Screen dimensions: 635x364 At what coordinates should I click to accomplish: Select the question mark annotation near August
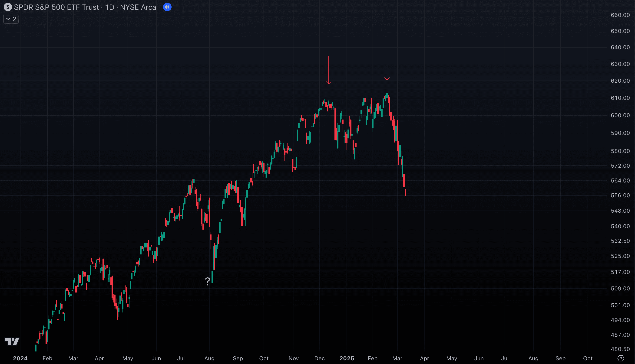click(x=208, y=281)
